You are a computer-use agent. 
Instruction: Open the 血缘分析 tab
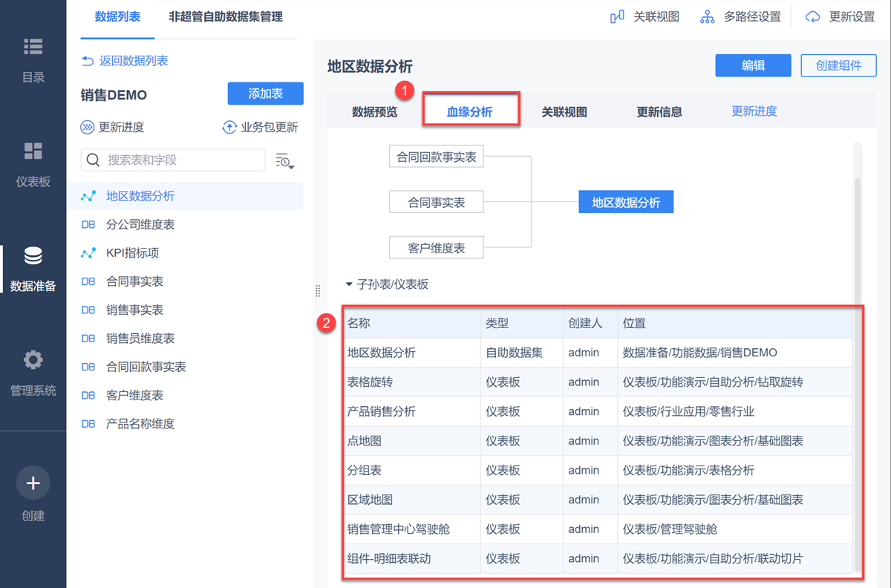coord(470,112)
